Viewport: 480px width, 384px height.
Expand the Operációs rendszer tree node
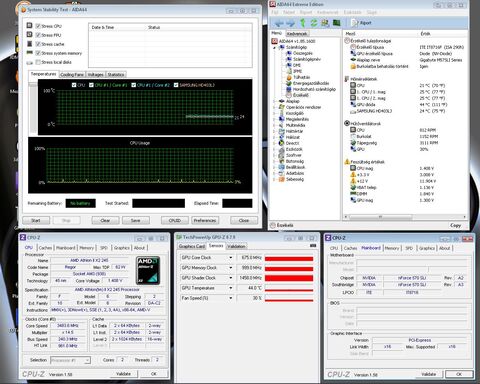click(x=274, y=107)
